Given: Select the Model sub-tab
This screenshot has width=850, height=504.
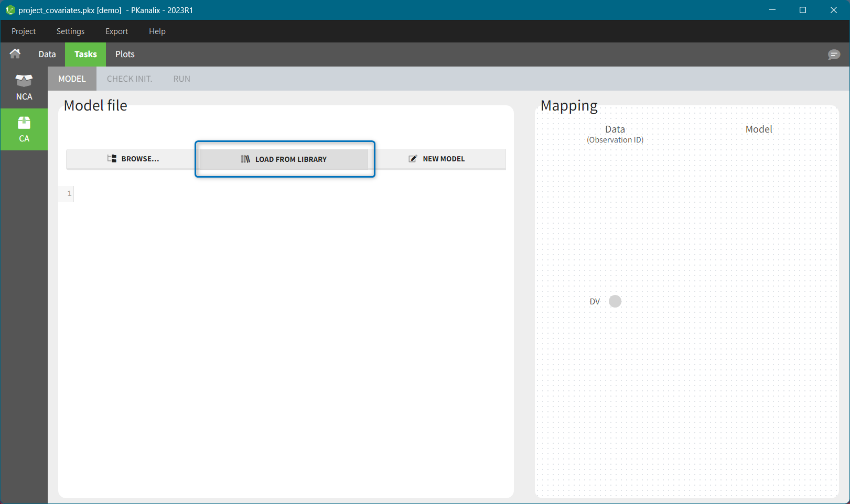Looking at the screenshot, I should click(72, 79).
